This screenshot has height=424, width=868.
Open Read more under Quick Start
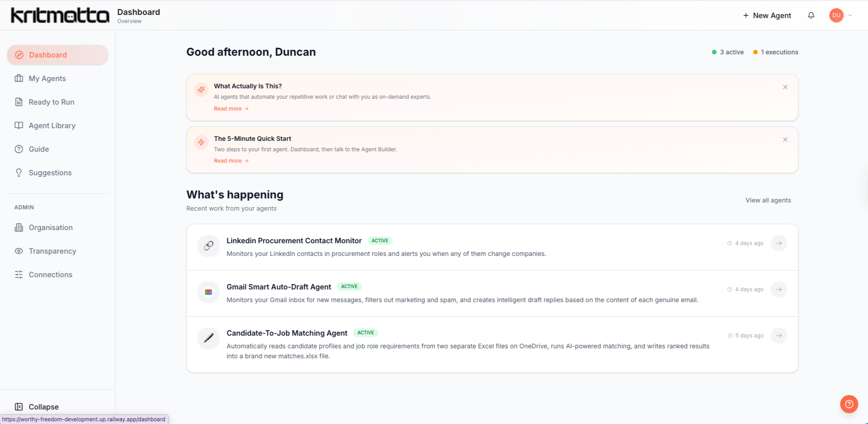[x=231, y=161]
